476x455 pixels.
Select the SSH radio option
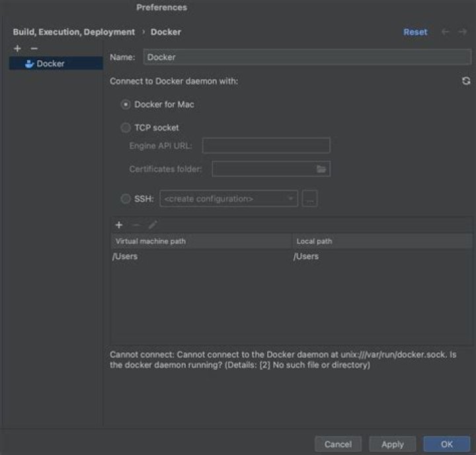(x=126, y=199)
